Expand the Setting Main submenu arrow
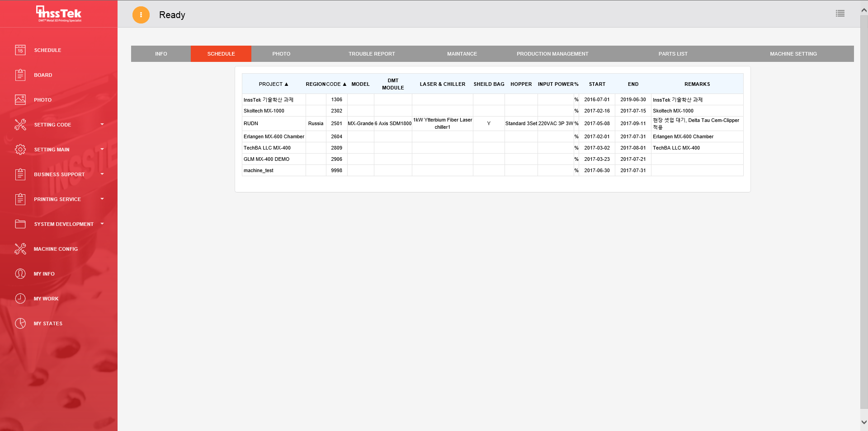Image resolution: width=868 pixels, height=431 pixels. (102, 149)
